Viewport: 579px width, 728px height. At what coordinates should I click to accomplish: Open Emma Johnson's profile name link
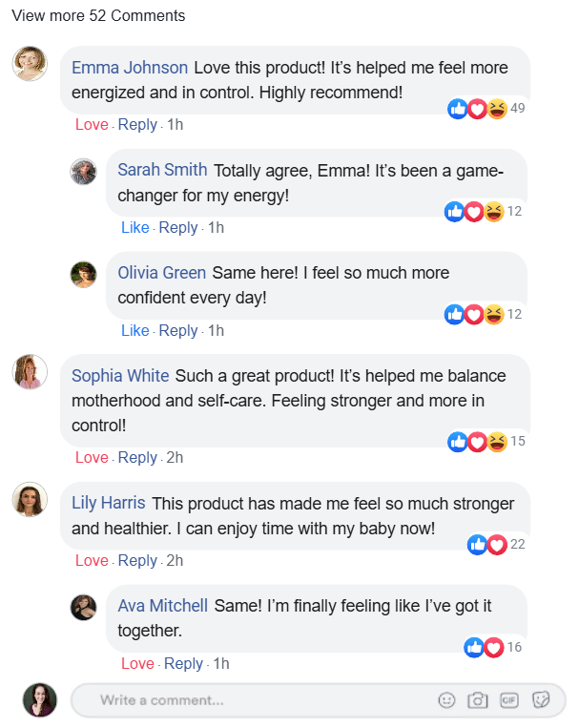point(130,69)
